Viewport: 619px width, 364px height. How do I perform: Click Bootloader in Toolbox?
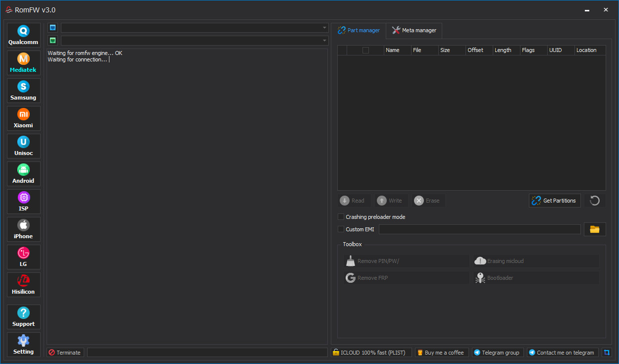tap(536, 278)
